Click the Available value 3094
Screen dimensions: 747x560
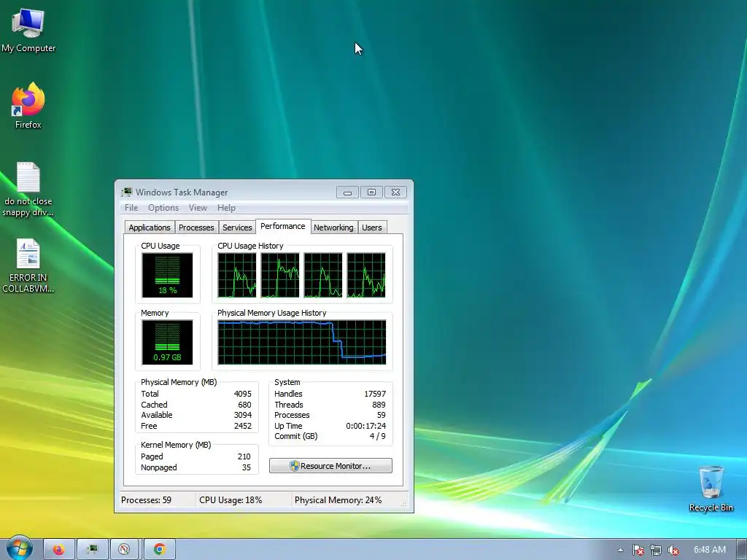(x=242, y=415)
